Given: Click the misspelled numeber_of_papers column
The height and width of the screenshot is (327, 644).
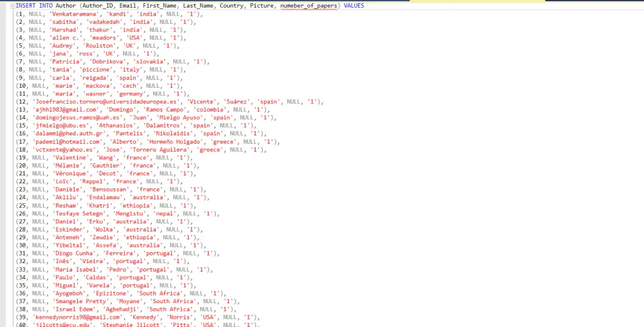Looking at the screenshot, I should (308, 6).
